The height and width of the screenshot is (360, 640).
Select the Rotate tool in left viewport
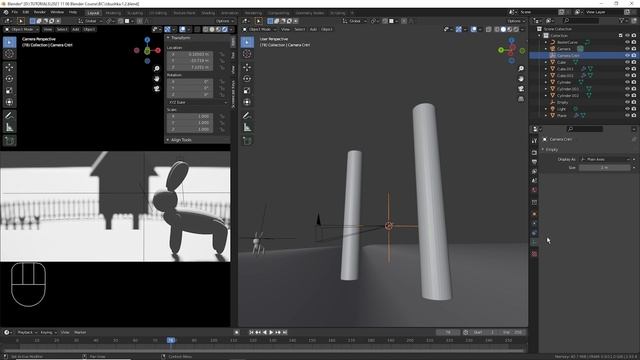pos(9,79)
